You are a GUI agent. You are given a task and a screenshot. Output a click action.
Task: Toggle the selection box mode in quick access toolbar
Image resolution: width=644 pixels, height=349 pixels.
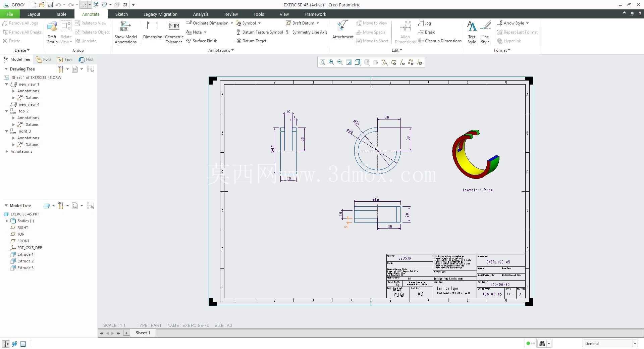(x=83, y=5)
